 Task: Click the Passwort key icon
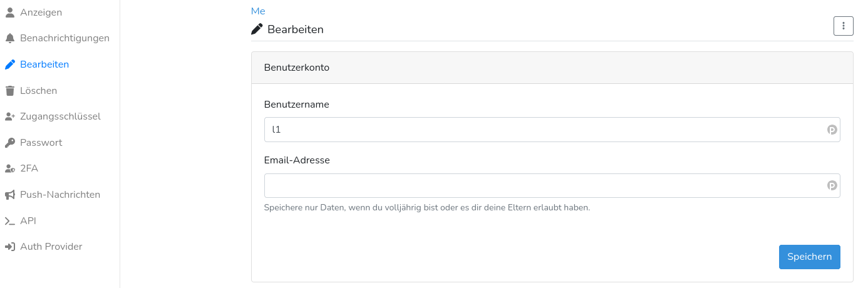9,143
